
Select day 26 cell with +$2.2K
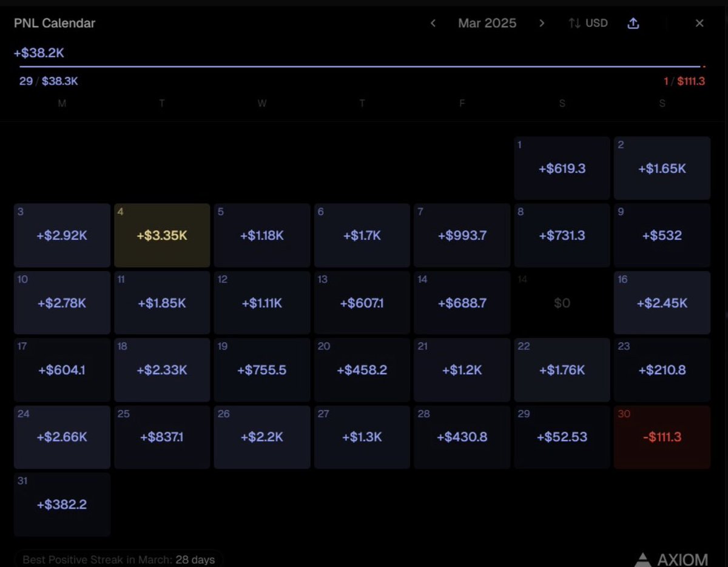262,437
